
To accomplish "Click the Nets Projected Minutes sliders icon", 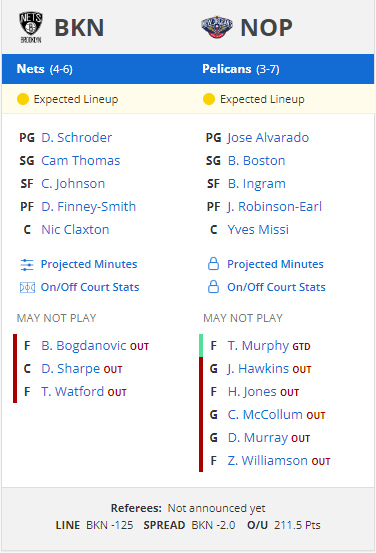I will coord(27,265).
